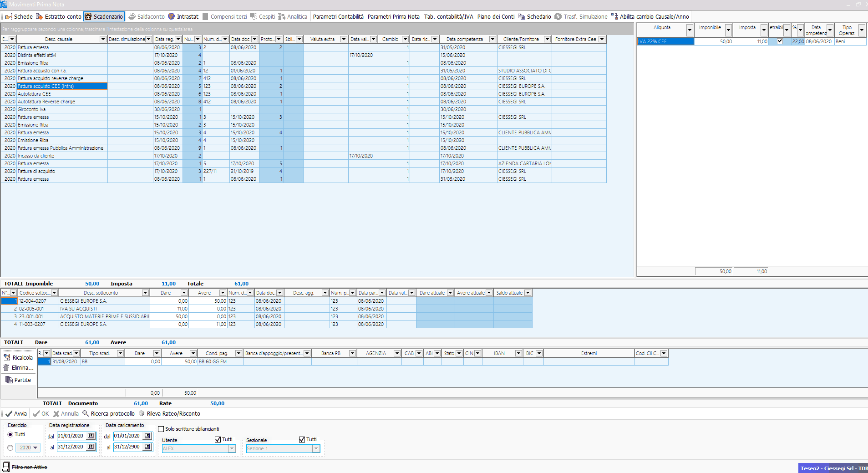Open the Data competenza column filter
Viewport: 868px width, 473px height.
coord(492,39)
